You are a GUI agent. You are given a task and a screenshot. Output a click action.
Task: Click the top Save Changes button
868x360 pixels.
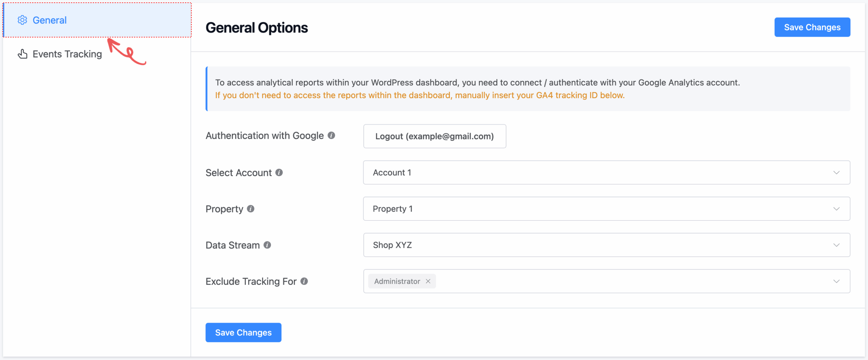pos(812,27)
